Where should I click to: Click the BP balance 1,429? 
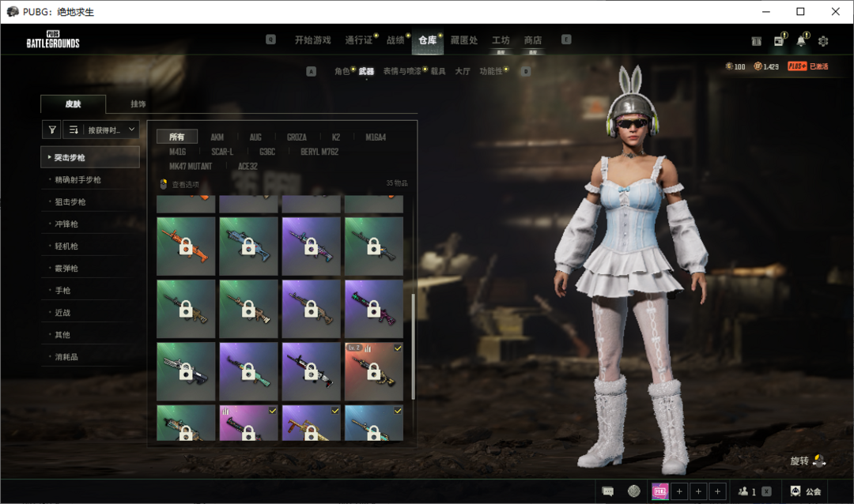[766, 66]
